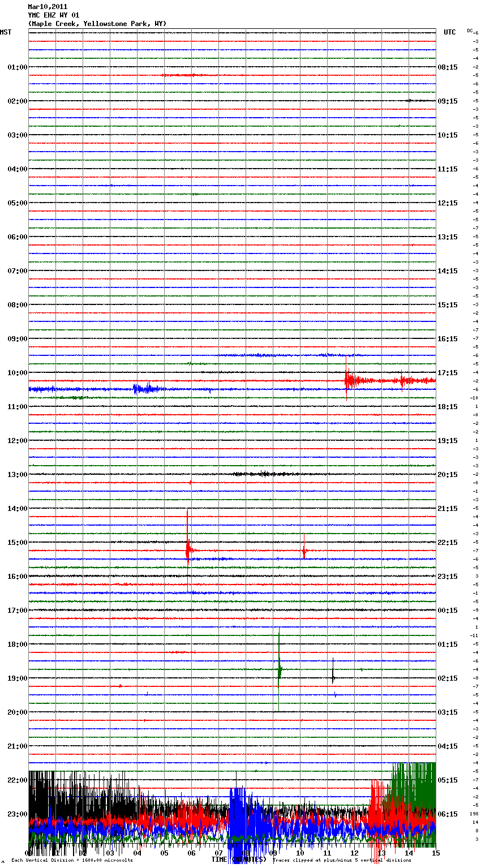Click the minute 05 label on the time axis

(x=164, y=853)
